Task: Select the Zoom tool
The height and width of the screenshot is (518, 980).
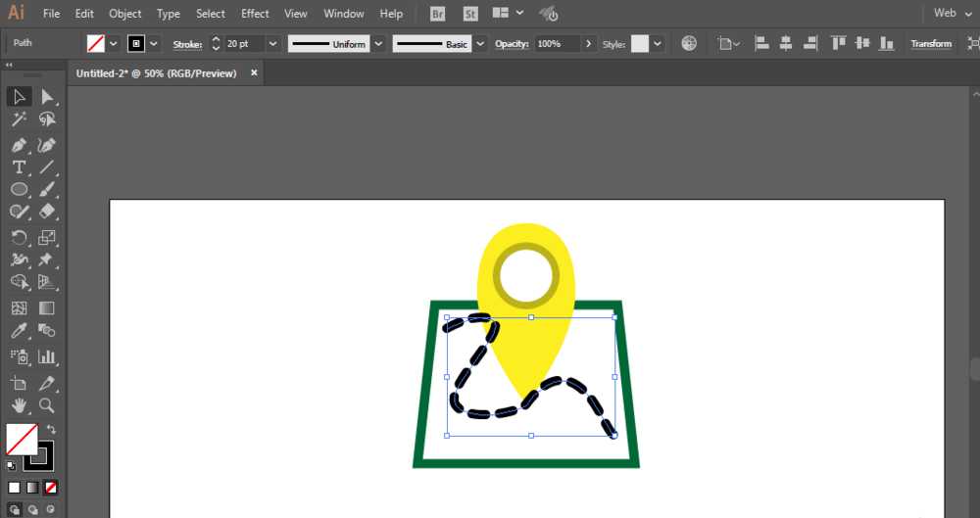Action: click(x=47, y=406)
